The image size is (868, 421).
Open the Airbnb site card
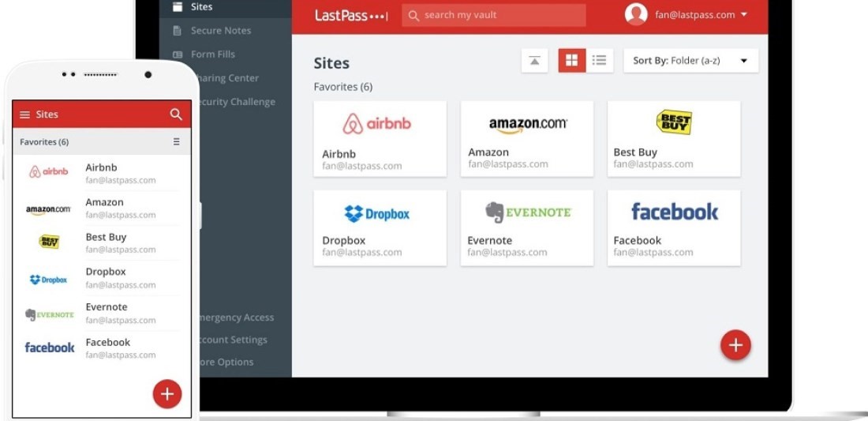click(x=380, y=138)
